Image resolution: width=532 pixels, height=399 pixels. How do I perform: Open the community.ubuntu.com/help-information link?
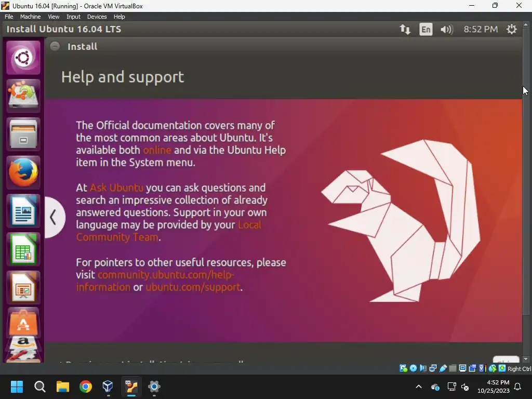tap(155, 281)
